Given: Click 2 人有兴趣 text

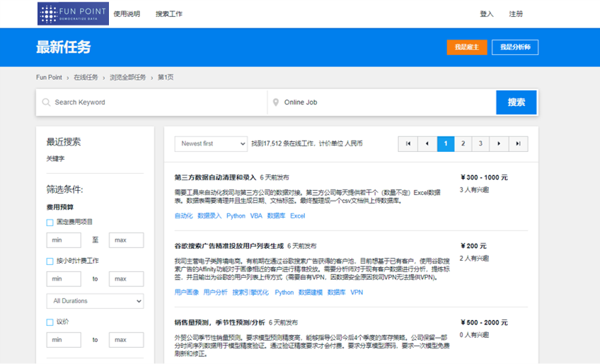Looking at the screenshot, I should pos(474,258).
